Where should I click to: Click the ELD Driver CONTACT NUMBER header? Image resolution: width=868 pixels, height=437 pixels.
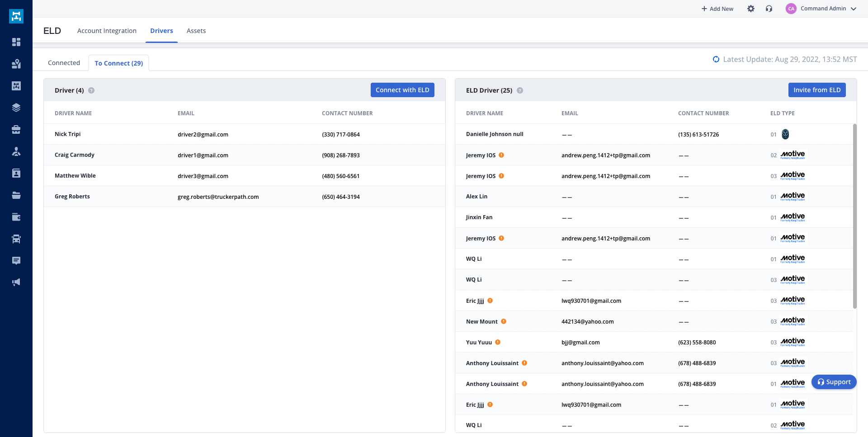point(703,113)
